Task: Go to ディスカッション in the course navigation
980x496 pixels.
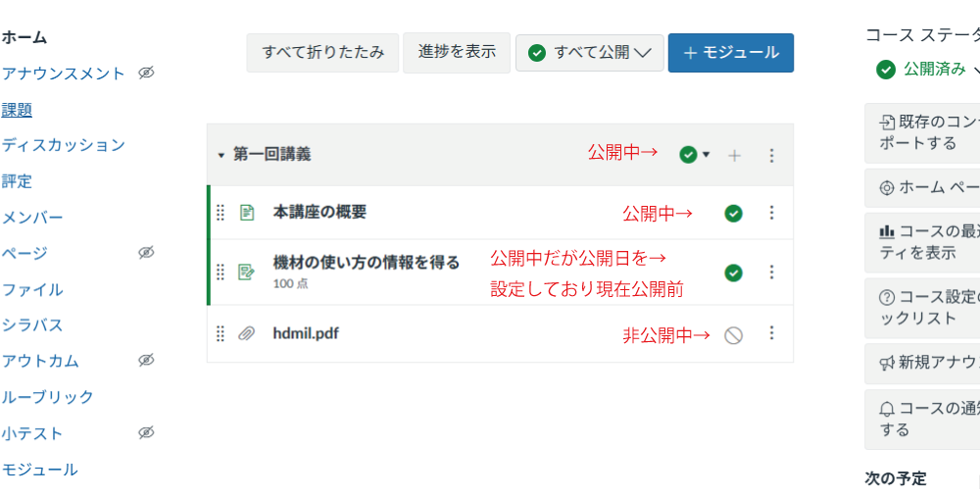Action: [x=64, y=145]
